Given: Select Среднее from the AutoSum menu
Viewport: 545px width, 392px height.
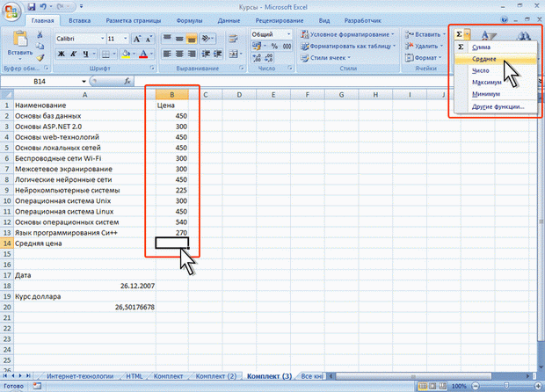Looking at the screenshot, I should 484,58.
